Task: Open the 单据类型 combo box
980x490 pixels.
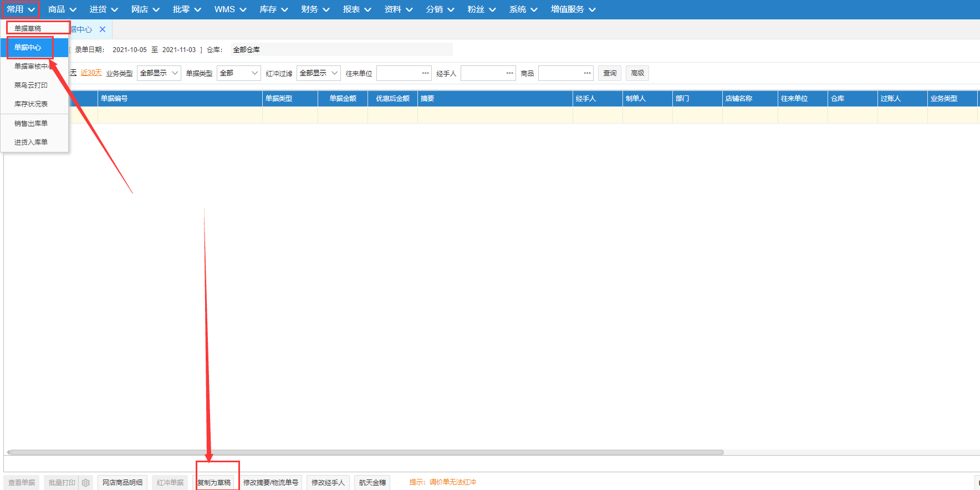Action: click(239, 73)
